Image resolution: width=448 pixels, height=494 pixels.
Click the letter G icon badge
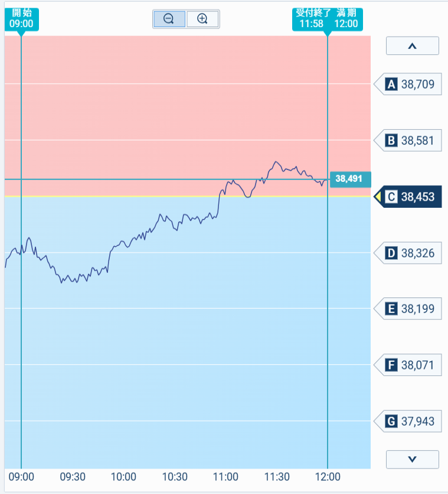391,421
